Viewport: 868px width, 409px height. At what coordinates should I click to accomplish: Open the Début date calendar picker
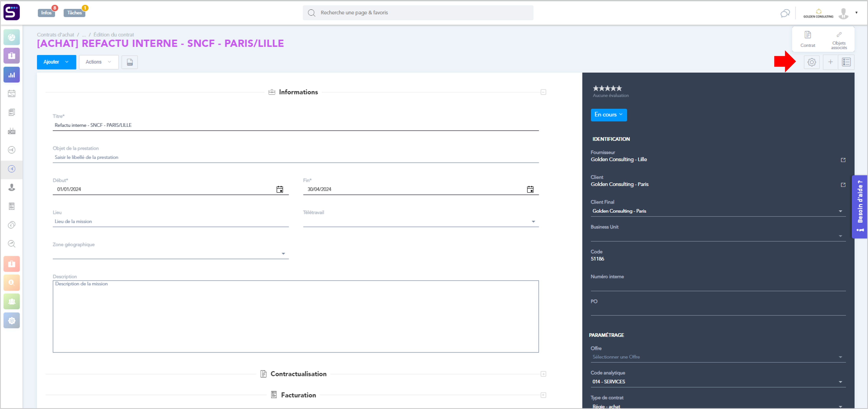tap(280, 189)
